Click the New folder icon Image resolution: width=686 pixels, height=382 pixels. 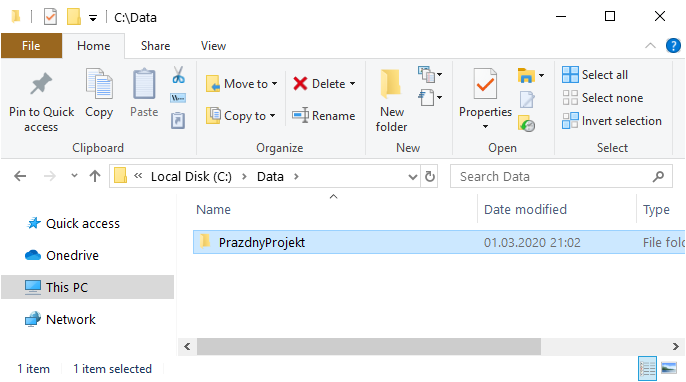click(391, 83)
